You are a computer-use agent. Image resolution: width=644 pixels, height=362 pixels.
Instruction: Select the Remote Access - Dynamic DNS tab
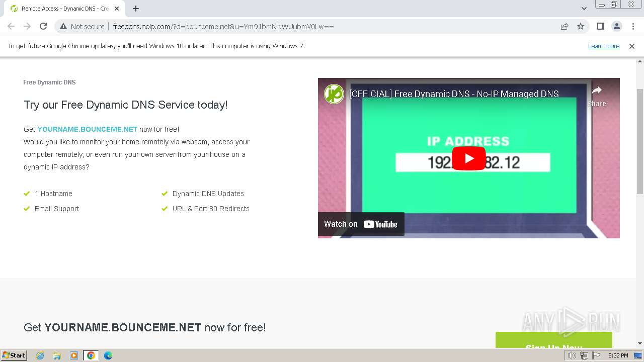[65, 9]
